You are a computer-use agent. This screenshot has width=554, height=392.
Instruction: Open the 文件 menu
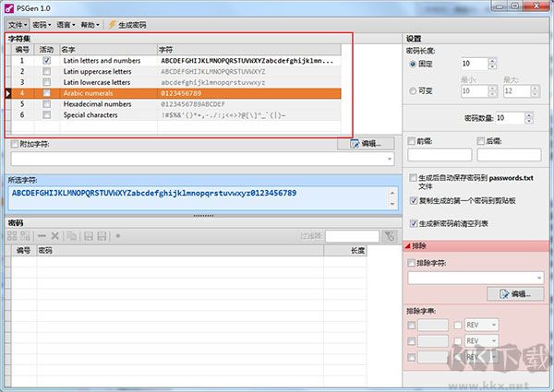(18, 25)
